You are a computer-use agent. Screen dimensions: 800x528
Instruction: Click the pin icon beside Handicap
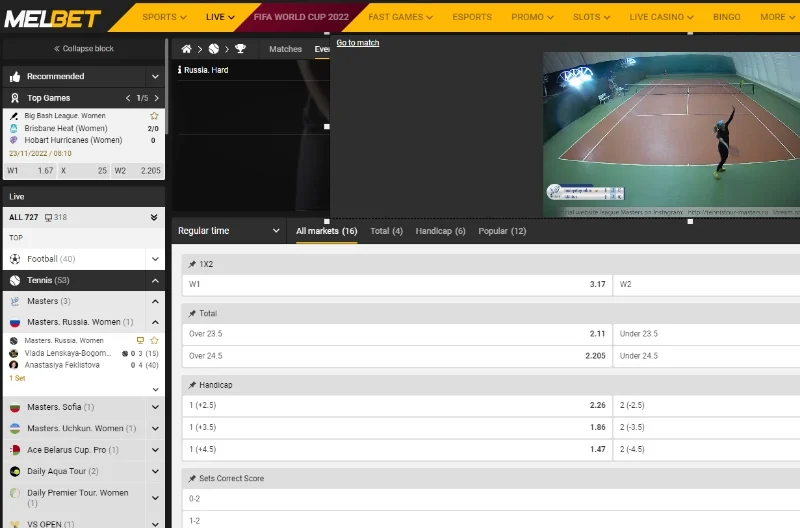click(x=192, y=385)
